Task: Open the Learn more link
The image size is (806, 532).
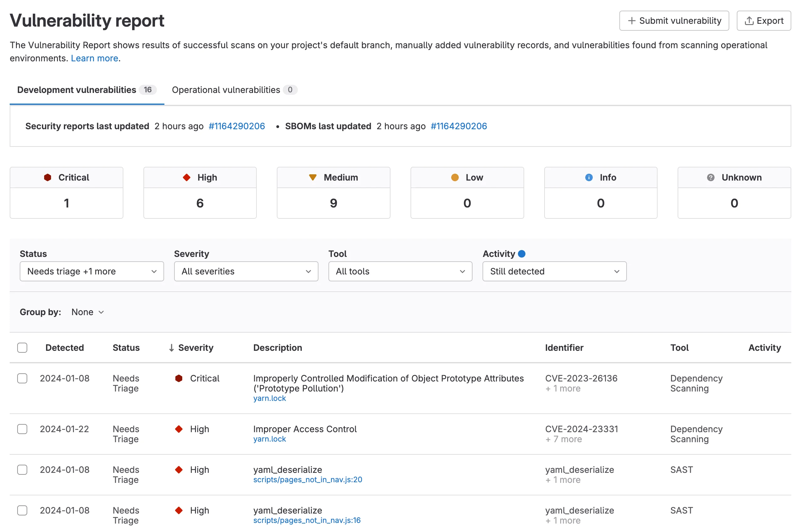Action: (94, 58)
